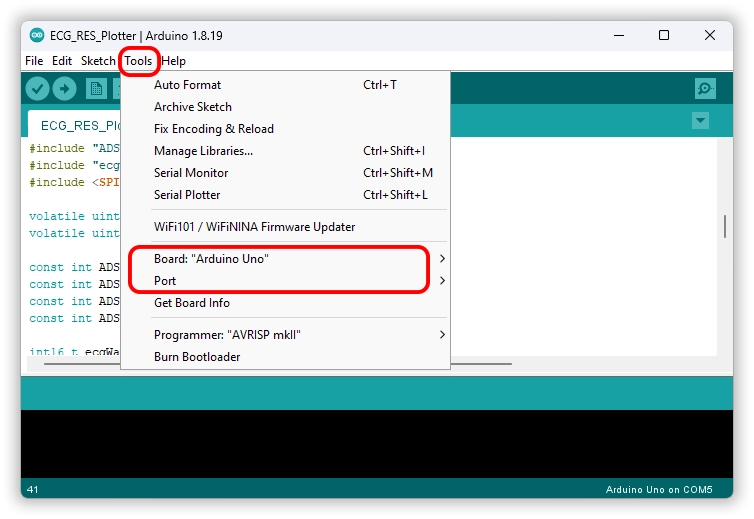Screen dimensions: 754x519
Task: Click the first #include "ADS code line
Action: (x=74, y=148)
